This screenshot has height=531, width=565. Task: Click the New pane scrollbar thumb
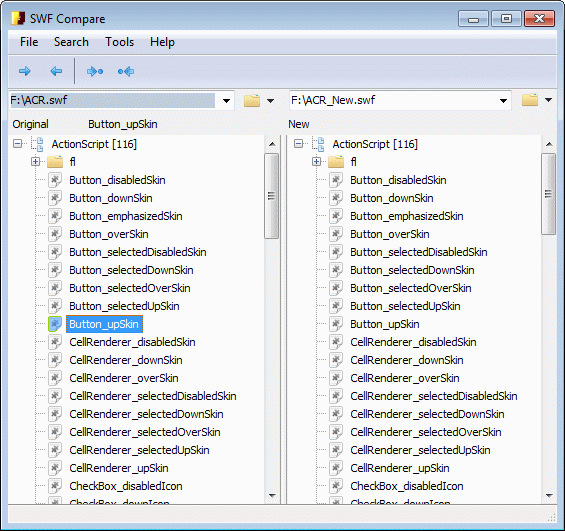[x=548, y=194]
